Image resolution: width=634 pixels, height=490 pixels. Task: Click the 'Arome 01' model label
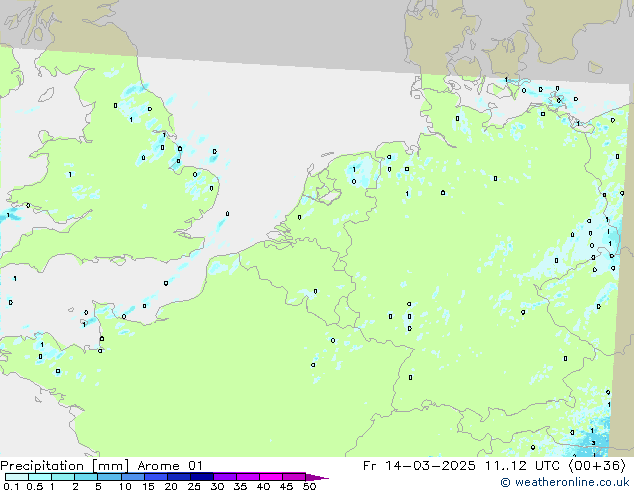point(170,466)
